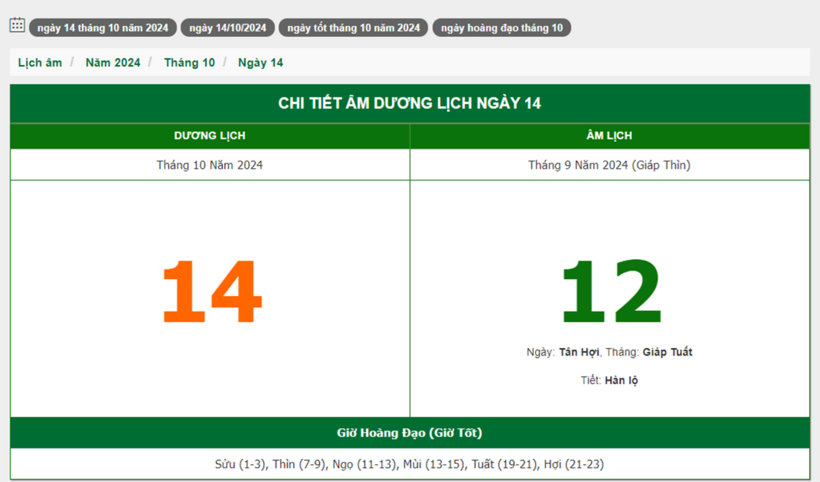This screenshot has width=820, height=482.
Task: Click the calendar icon beside the tags
Action: coord(17,26)
